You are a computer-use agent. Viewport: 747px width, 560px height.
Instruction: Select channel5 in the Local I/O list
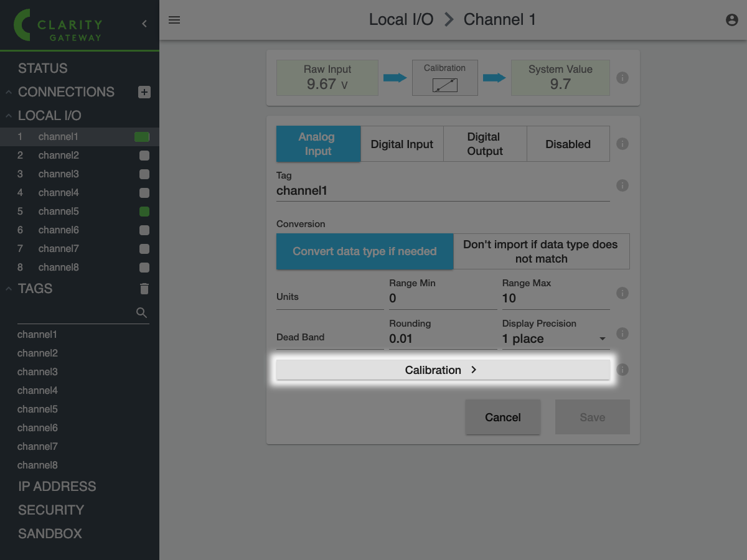tap(59, 212)
